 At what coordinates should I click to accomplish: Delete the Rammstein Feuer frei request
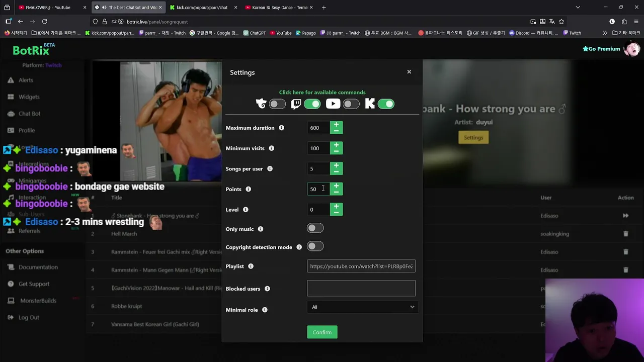pyautogui.click(x=625, y=252)
